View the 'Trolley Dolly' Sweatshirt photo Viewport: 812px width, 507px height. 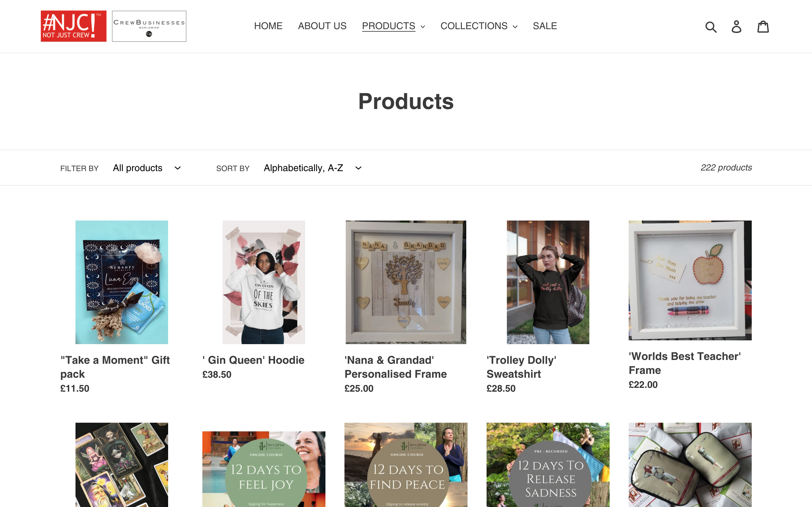pos(547,282)
